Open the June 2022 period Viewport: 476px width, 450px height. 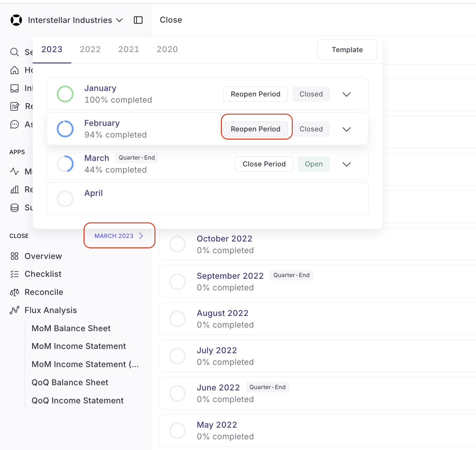pos(218,388)
